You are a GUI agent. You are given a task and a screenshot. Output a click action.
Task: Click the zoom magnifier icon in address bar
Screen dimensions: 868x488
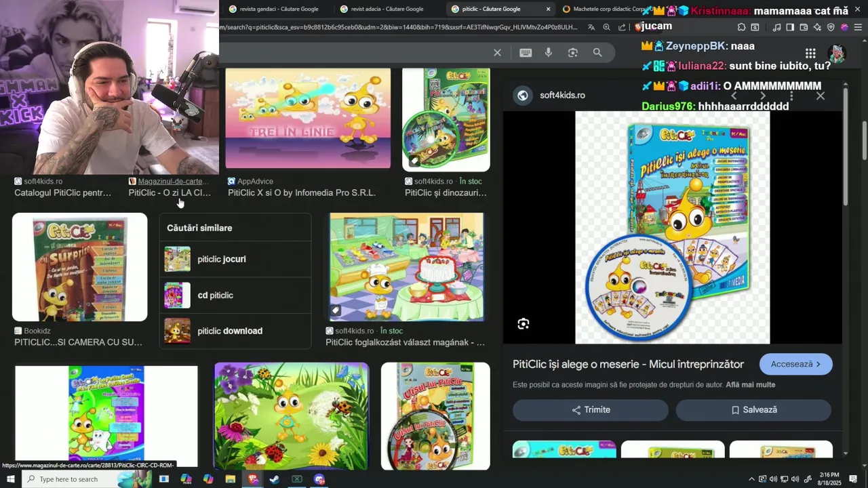tap(606, 27)
